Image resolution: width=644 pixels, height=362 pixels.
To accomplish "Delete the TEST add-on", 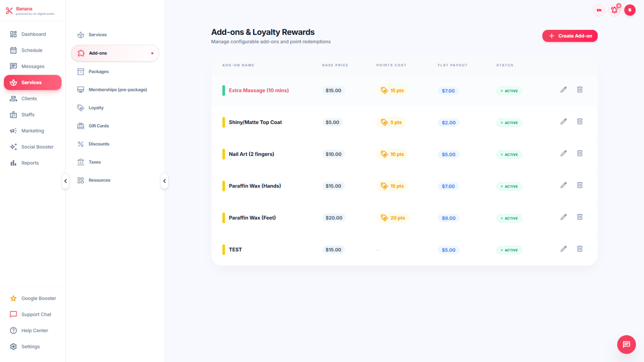I will tap(580, 249).
